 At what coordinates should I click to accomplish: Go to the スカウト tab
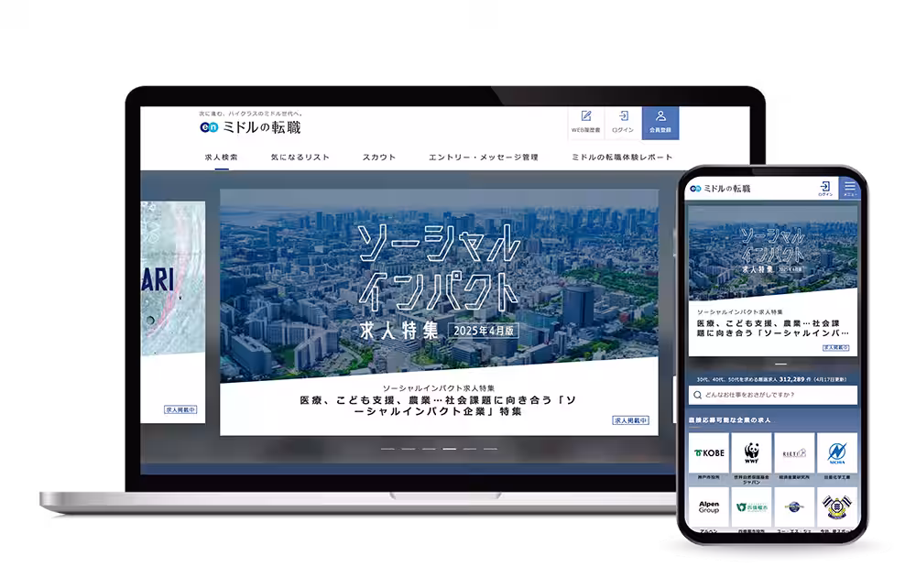tap(378, 158)
